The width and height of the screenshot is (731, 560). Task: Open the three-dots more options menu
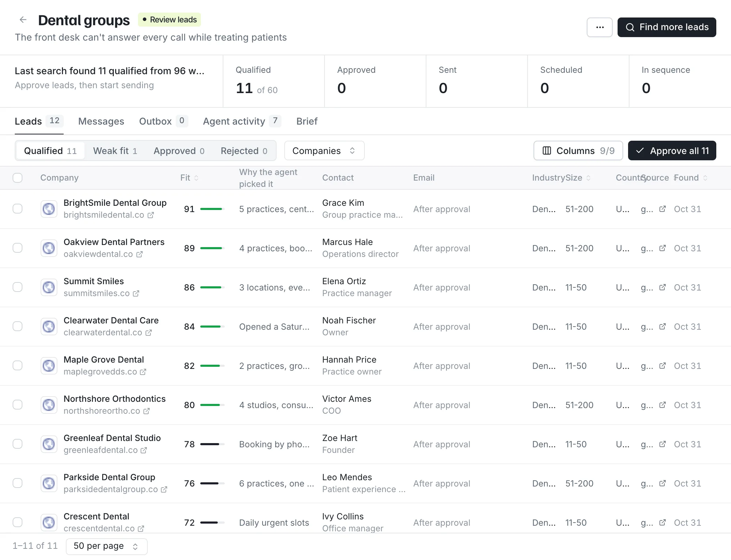[x=600, y=27]
